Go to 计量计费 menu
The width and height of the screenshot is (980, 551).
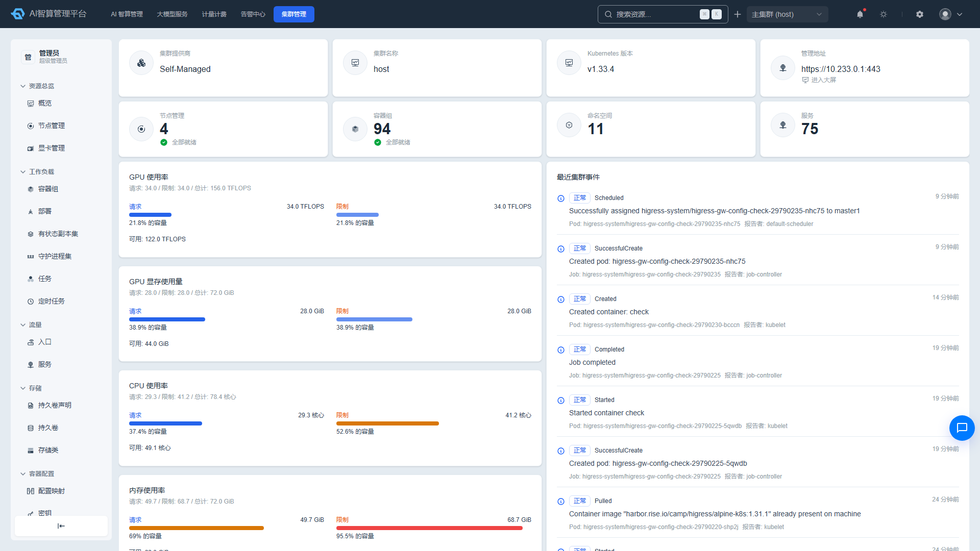click(214, 14)
